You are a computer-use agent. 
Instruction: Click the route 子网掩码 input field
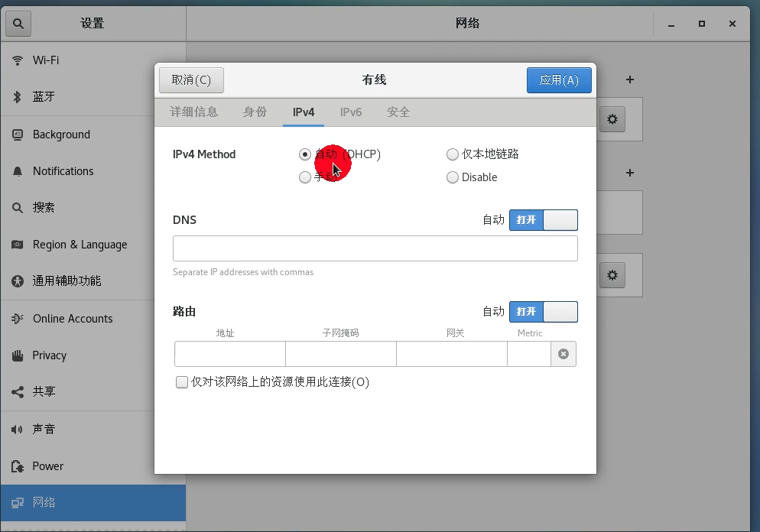point(341,354)
